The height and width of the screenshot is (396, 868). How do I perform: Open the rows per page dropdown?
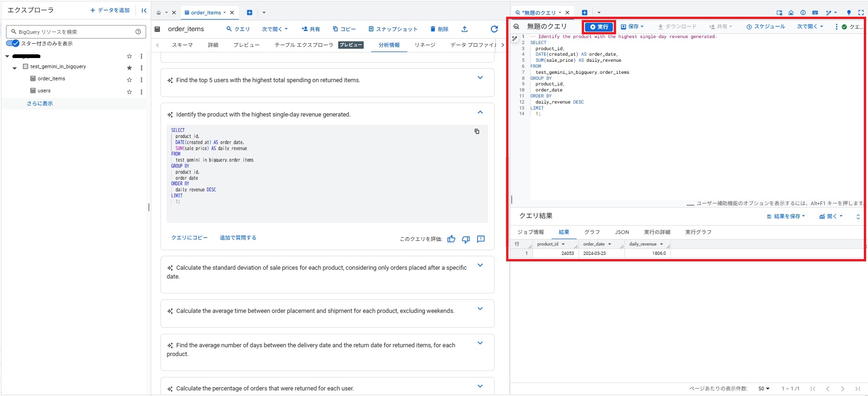[764, 389]
